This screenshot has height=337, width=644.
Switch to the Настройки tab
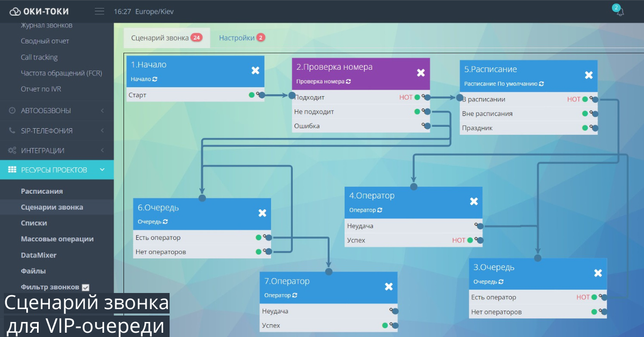point(237,38)
